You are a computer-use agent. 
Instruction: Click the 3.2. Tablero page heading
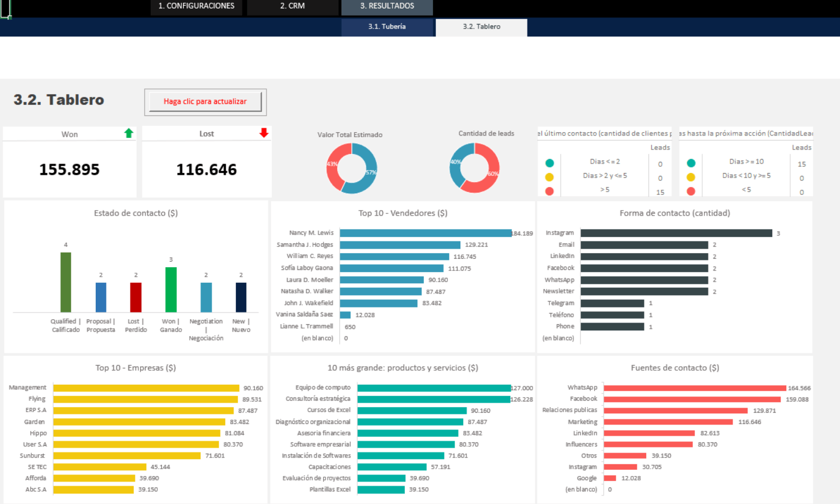[x=59, y=100]
